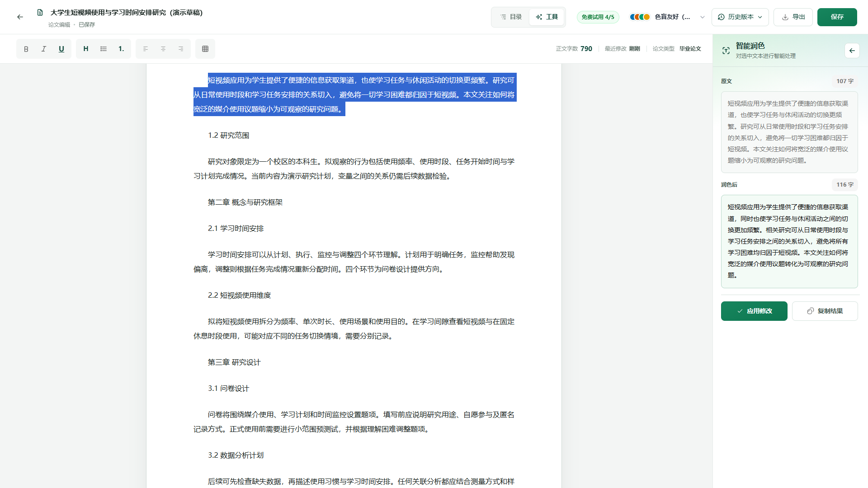This screenshot has width=868, height=488.
Task: Click the heading 2.2 短视频使用维度
Action: [x=239, y=296]
